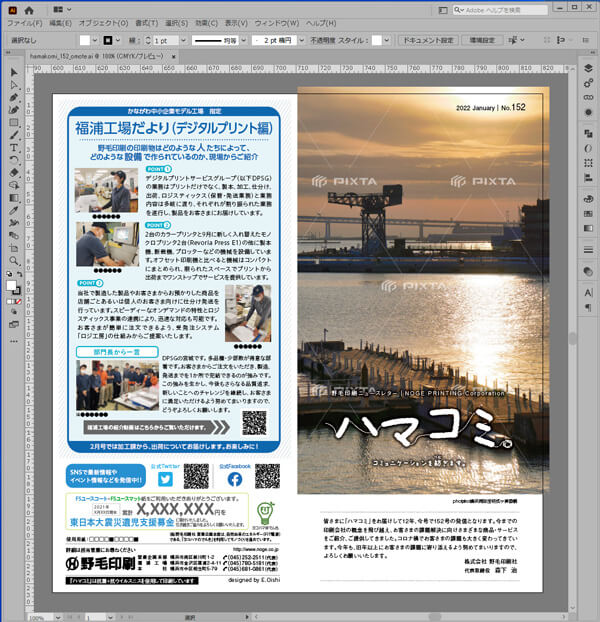This screenshot has width=600, height=622.
Task: Open the 選択(S) menu
Action: click(176, 23)
